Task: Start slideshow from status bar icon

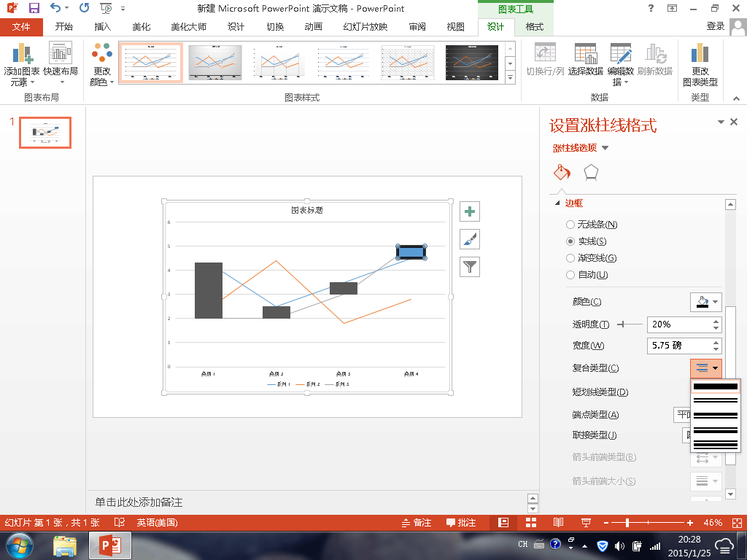Action: [x=586, y=522]
